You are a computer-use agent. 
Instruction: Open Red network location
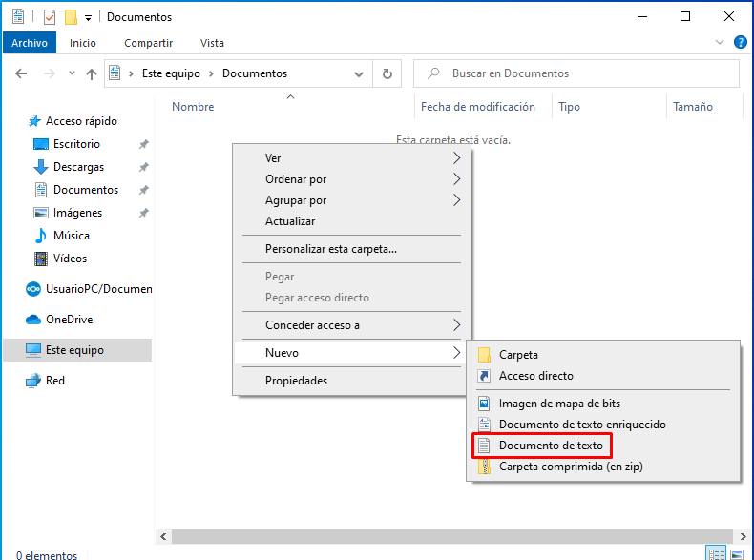click(x=55, y=381)
